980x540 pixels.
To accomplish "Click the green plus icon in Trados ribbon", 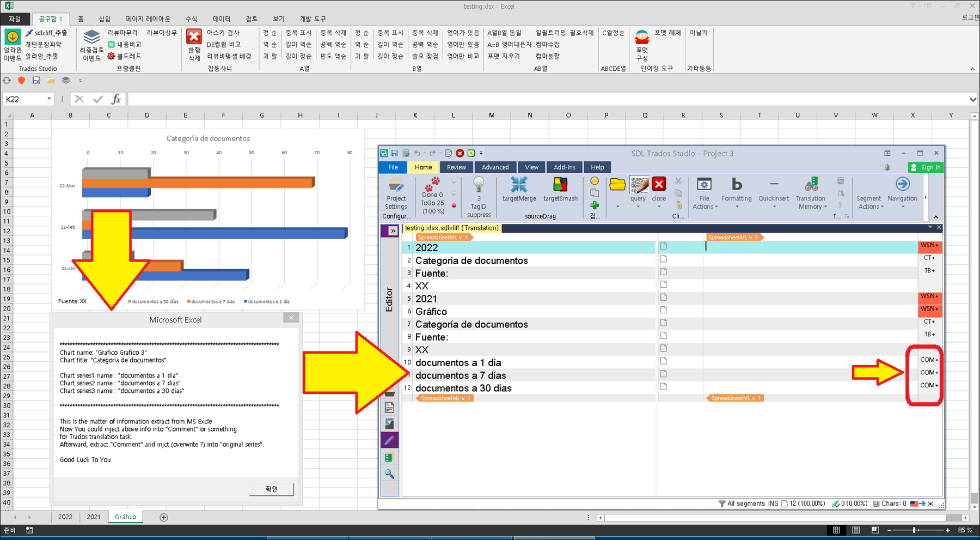I will [595, 205].
